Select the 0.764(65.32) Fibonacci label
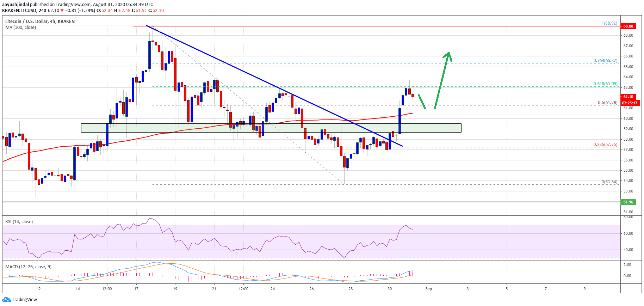This screenshot has width=644, height=306. coord(605,61)
